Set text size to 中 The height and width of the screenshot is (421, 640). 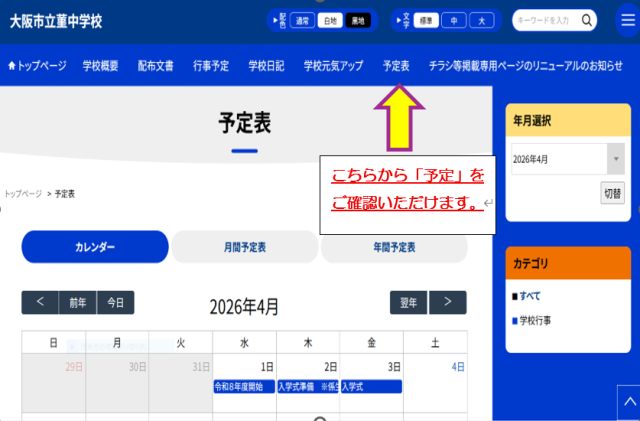pos(454,20)
